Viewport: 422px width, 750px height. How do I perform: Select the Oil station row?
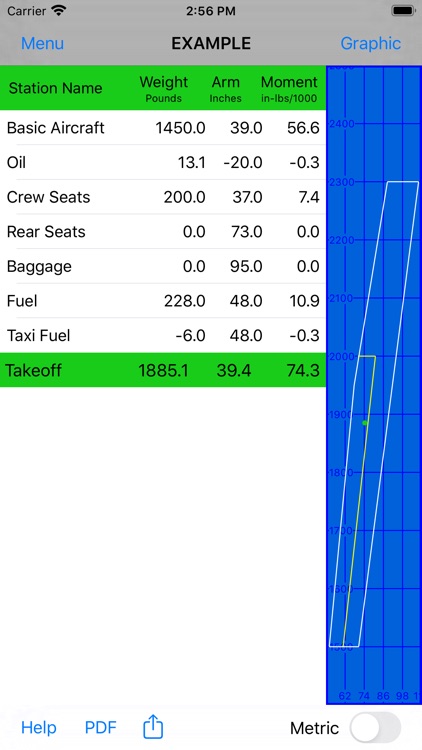pos(163,163)
